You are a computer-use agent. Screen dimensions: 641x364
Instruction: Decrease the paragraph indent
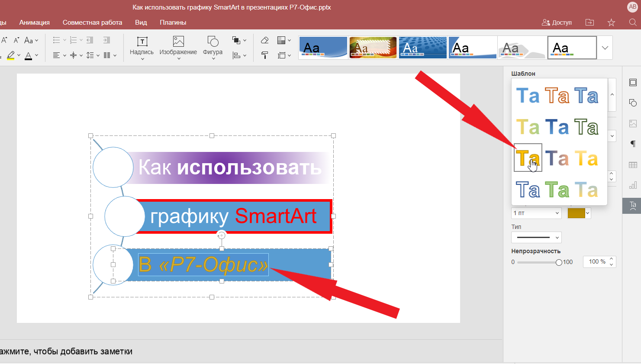(x=90, y=40)
